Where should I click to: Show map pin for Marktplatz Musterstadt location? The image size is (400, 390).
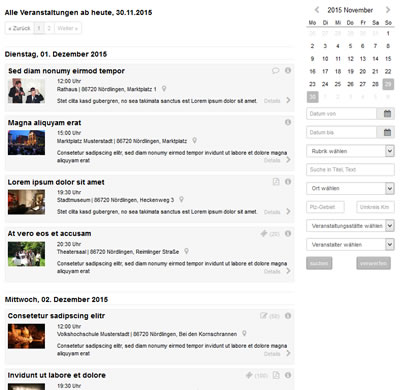click(x=194, y=141)
